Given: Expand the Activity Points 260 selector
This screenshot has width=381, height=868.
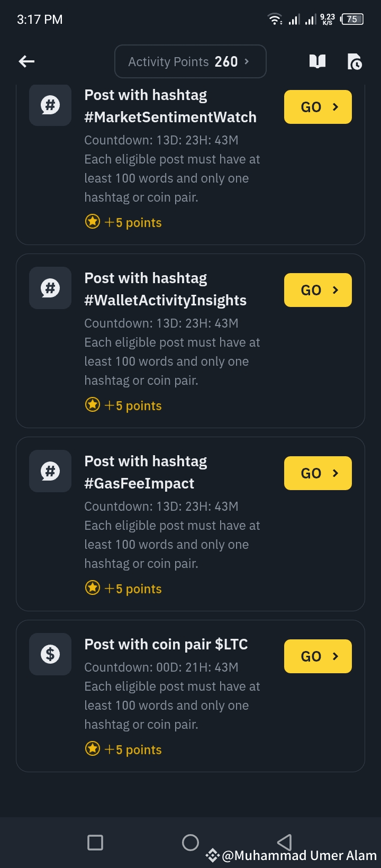Looking at the screenshot, I should click(190, 62).
